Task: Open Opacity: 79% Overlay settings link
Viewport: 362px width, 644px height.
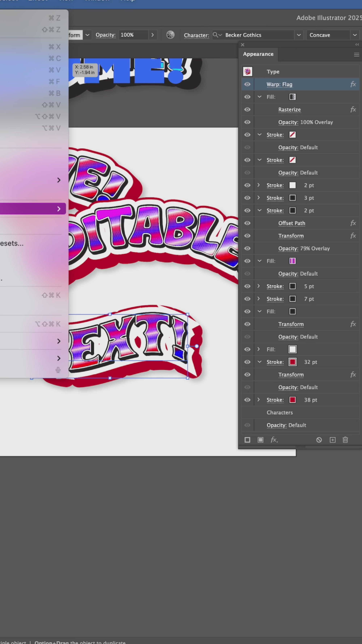Action: (288, 248)
